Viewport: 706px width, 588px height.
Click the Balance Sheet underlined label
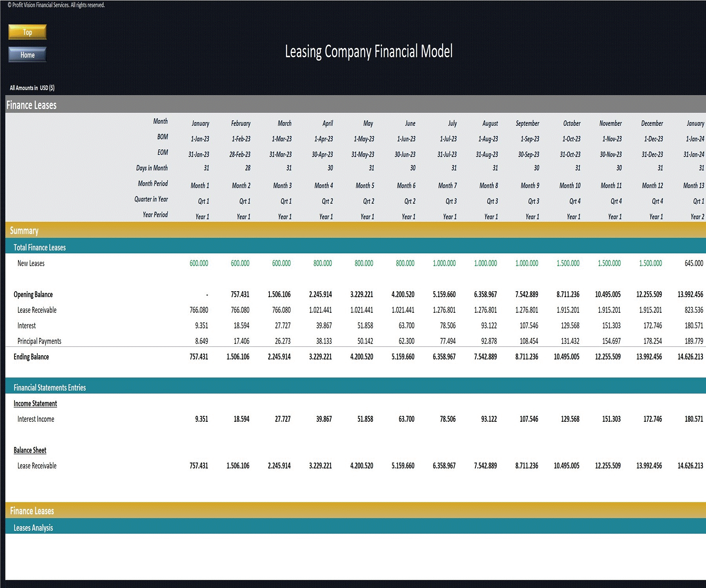click(30, 450)
